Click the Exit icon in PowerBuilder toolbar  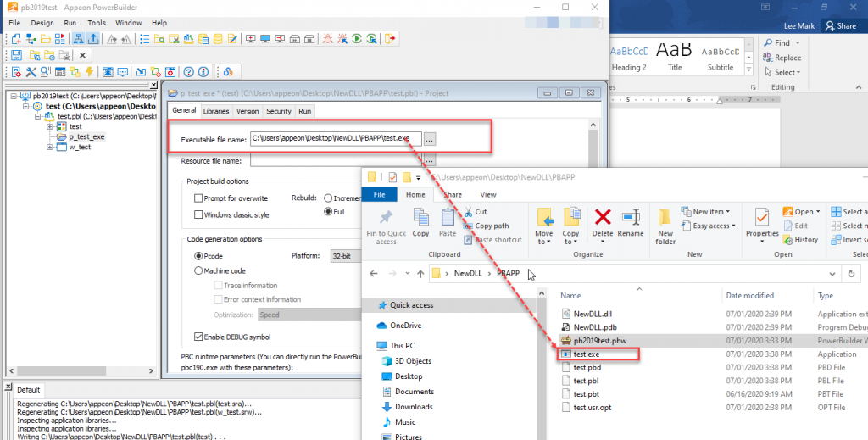pyautogui.click(x=390, y=39)
